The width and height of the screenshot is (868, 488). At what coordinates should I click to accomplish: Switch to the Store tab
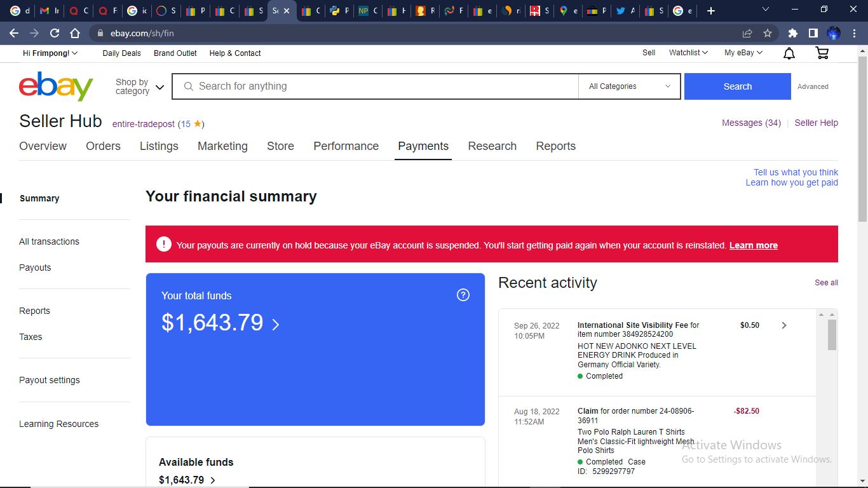pyautogui.click(x=280, y=146)
